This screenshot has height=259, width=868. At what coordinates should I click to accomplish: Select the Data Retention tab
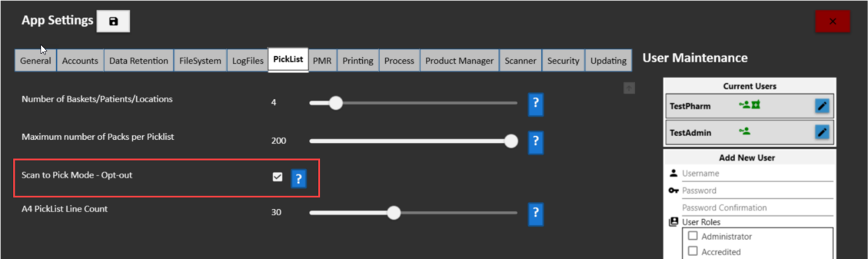(138, 61)
